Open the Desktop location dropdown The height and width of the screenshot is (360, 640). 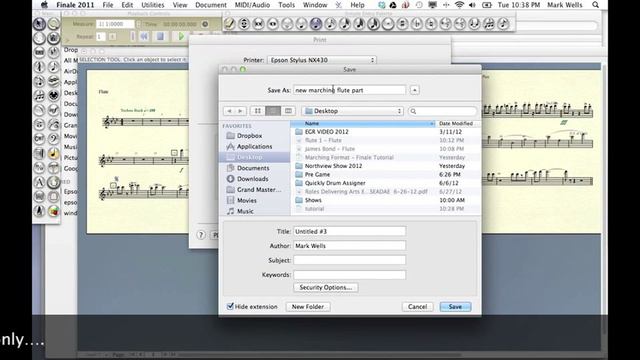353,111
